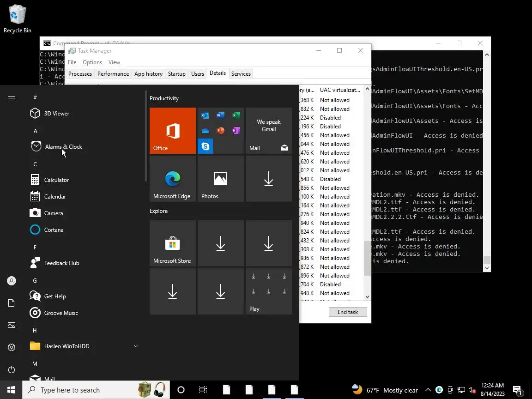Click the letter H header in app list
The image size is (532, 399).
coord(35,331)
